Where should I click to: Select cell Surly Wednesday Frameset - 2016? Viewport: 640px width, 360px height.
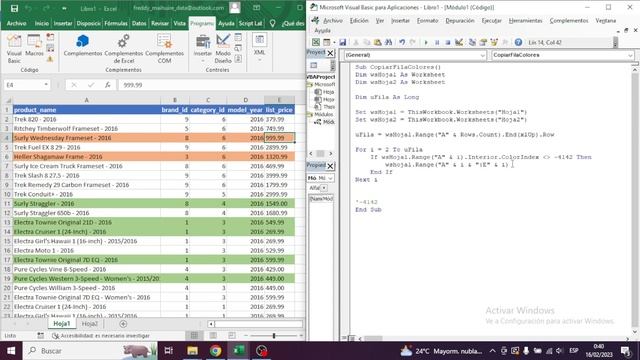(x=86, y=138)
